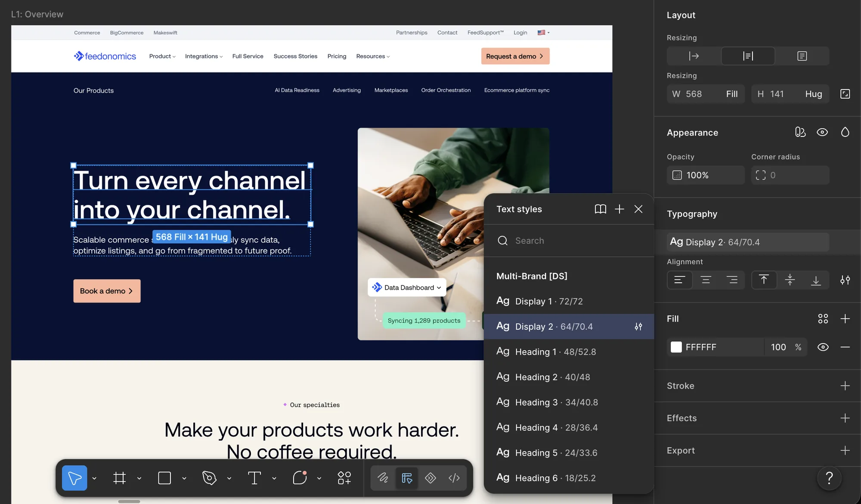Align text vertically to bottom
The image size is (861, 504).
(816, 280)
